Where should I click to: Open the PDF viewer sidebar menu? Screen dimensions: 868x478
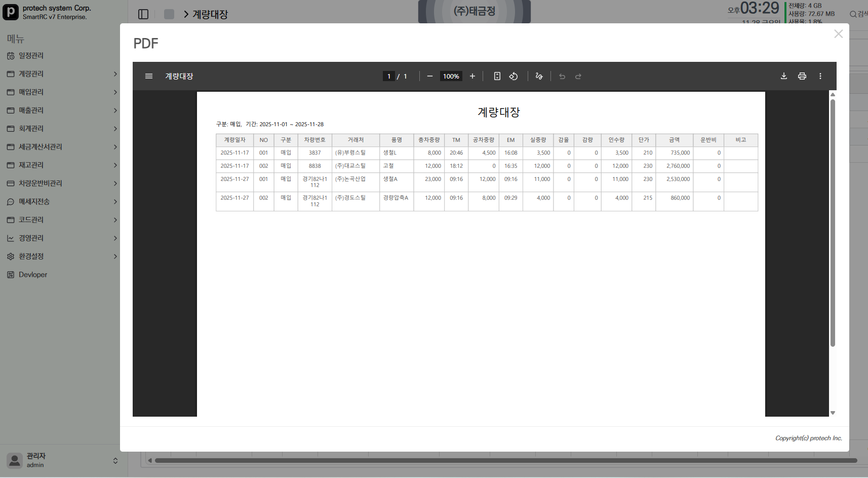(x=149, y=76)
